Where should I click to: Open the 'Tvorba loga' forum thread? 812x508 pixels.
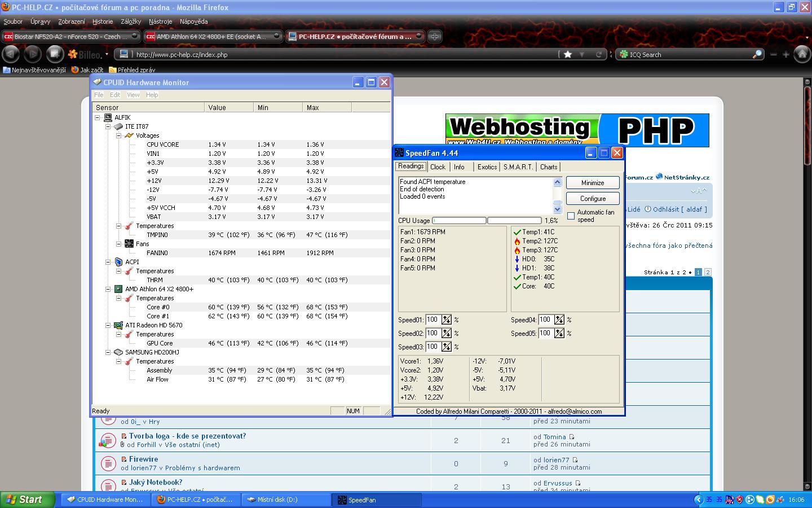187,436
